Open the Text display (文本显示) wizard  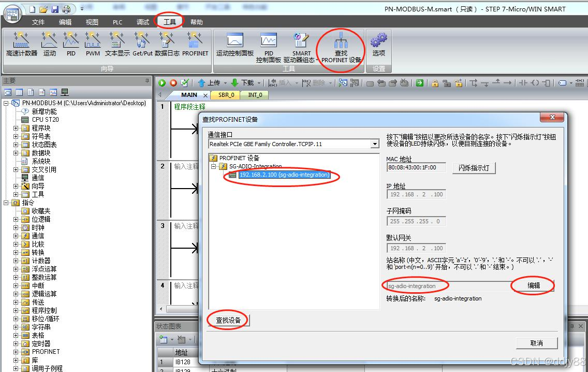click(117, 44)
